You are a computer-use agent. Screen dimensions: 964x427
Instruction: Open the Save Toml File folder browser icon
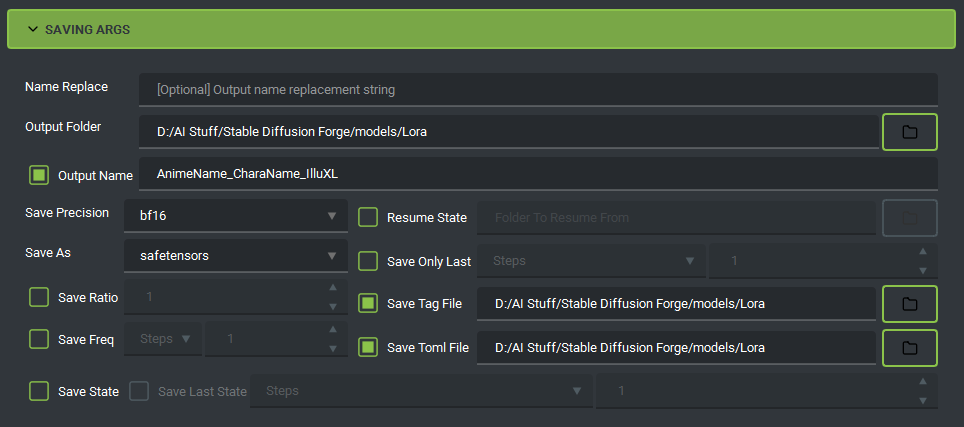click(909, 348)
